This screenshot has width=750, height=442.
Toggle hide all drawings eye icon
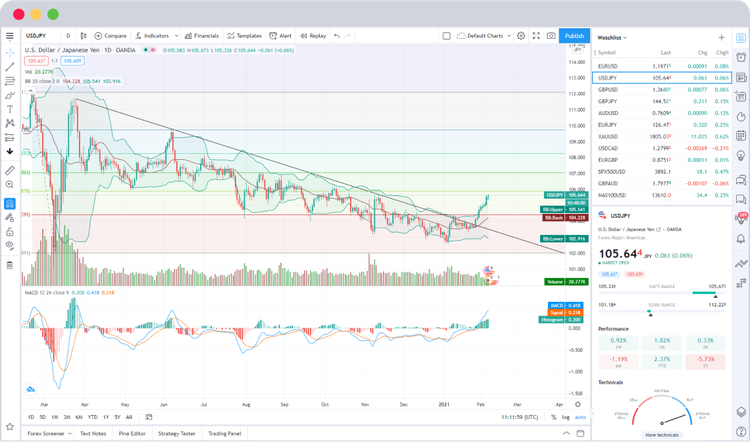click(9, 244)
